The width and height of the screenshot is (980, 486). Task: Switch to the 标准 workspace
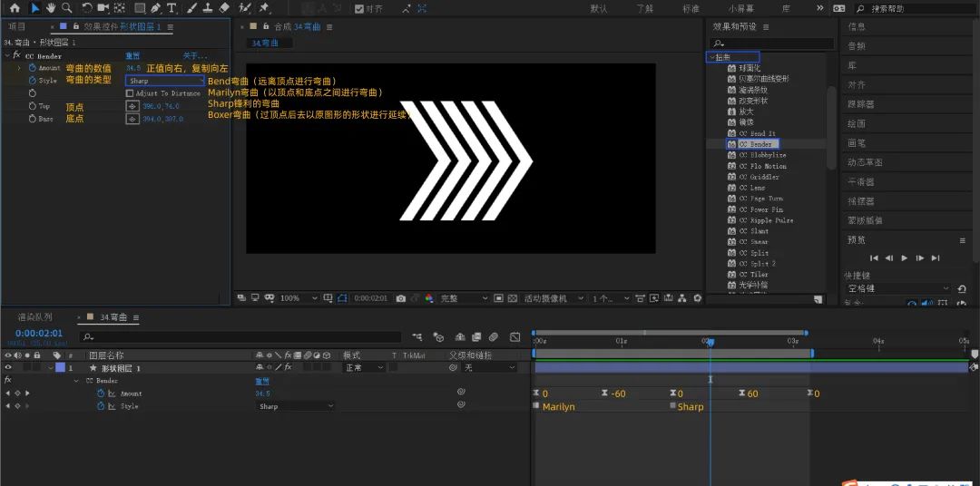(x=691, y=9)
